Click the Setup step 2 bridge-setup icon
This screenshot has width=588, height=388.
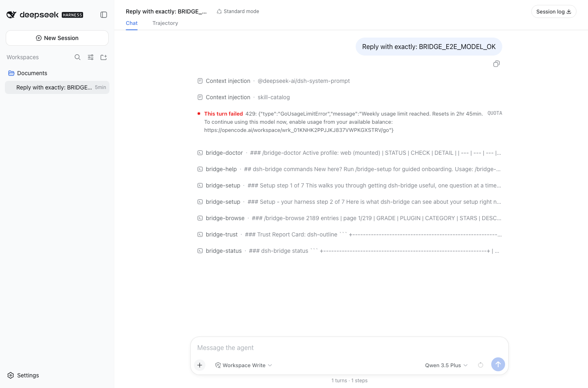coord(200,202)
